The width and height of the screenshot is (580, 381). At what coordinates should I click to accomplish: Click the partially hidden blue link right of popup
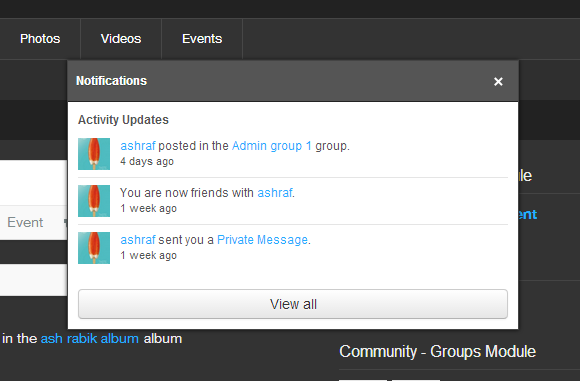click(528, 214)
